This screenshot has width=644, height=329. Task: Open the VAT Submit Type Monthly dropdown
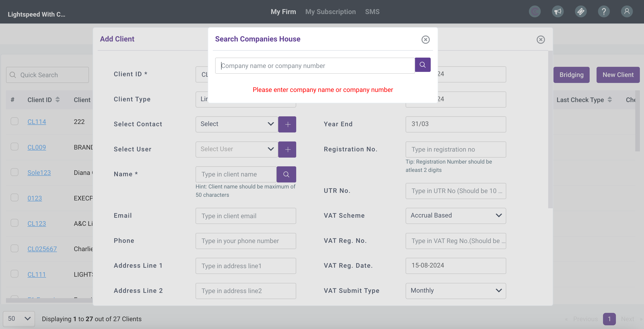(456, 291)
